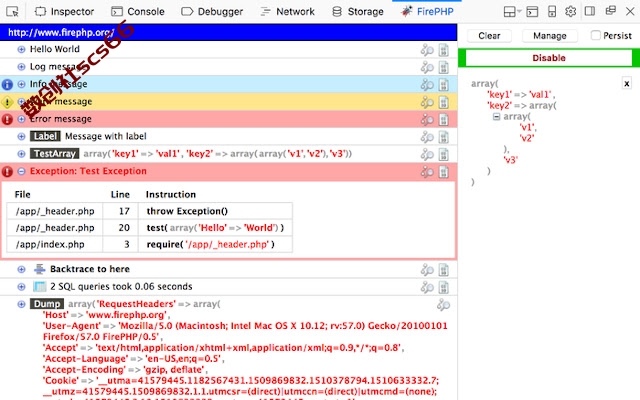Switch to the Console tab
The width and height of the screenshot is (640, 400).
pyautogui.click(x=138, y=11)
